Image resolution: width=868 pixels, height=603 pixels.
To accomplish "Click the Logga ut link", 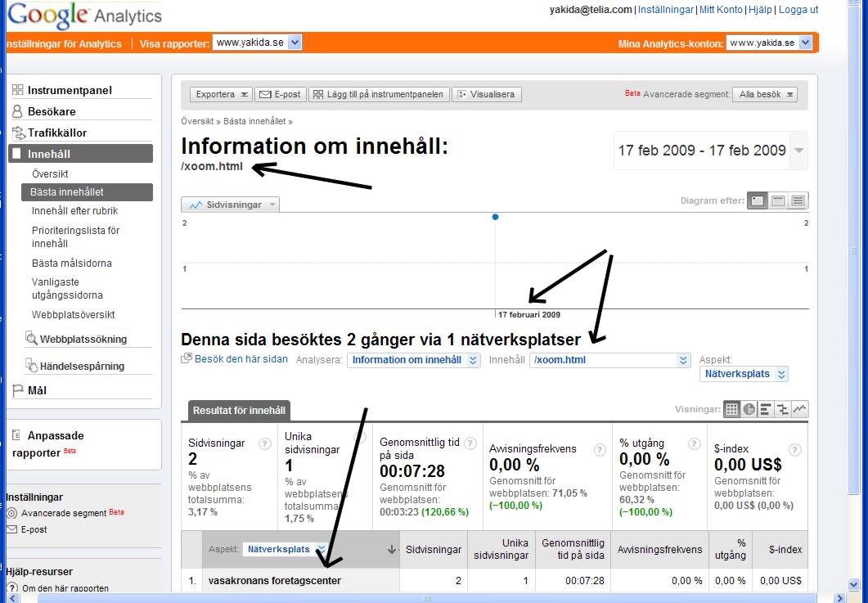I will point(798,10).
